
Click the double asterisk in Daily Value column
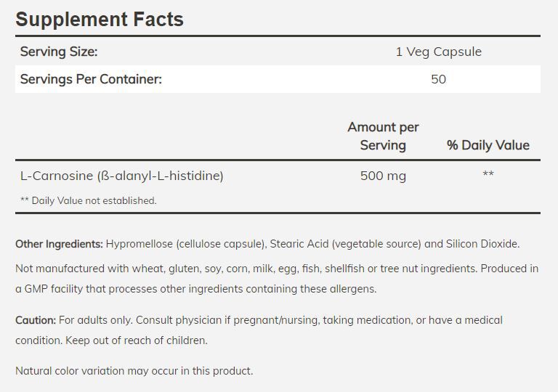[488, 176]
